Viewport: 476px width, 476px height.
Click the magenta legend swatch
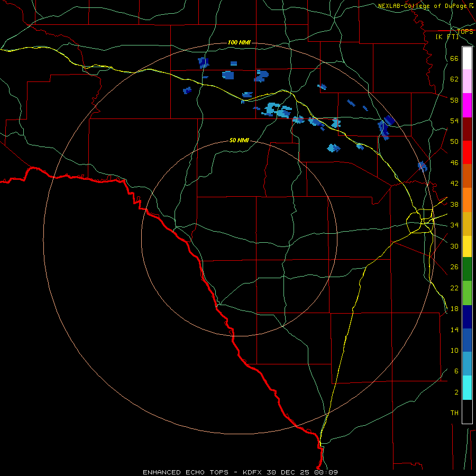[x=467, y=105]
